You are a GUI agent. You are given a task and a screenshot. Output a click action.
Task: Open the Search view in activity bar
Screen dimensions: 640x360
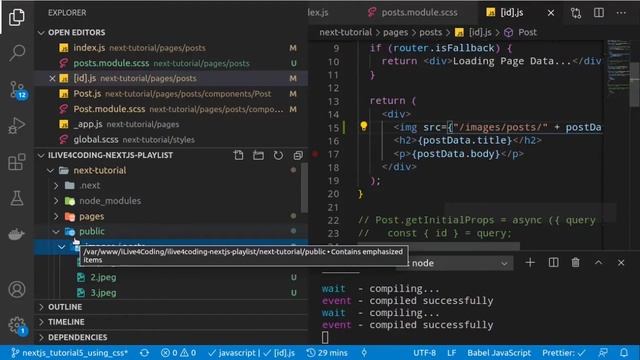(17, 53)
